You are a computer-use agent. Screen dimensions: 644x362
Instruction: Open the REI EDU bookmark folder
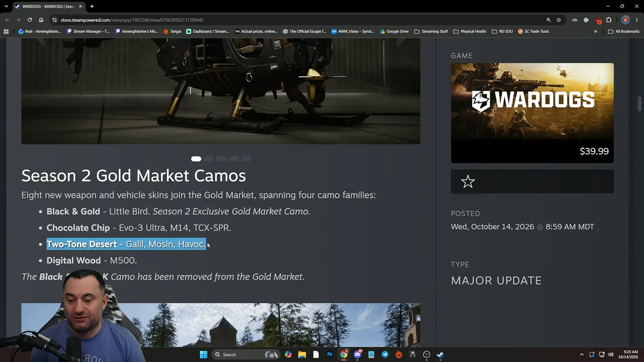pyautogui.click(x=502, y=31)
